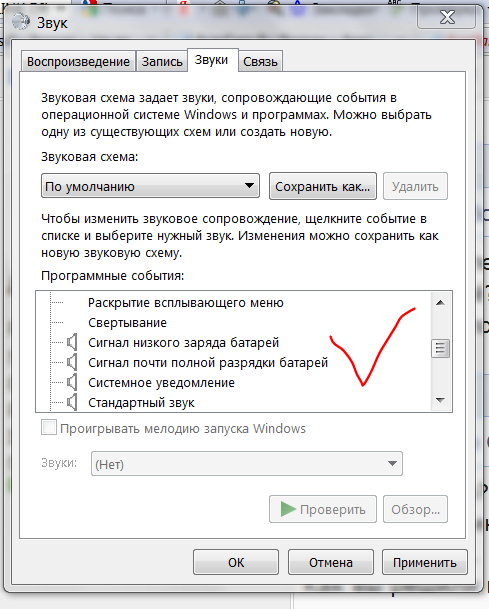Click the Звук window title speaker icon
Viewport: 489px width, 609px height.
[x=21, y=22]
